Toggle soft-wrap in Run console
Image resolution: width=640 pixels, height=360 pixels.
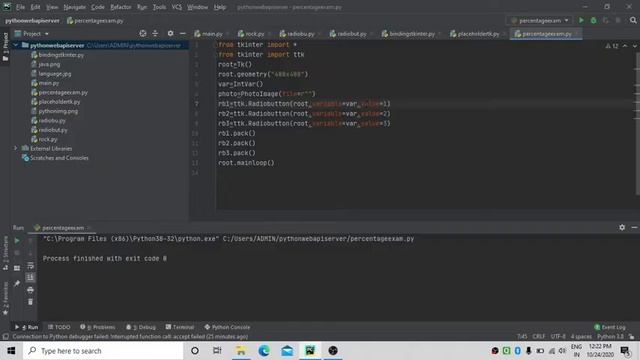tap(30, 266)
